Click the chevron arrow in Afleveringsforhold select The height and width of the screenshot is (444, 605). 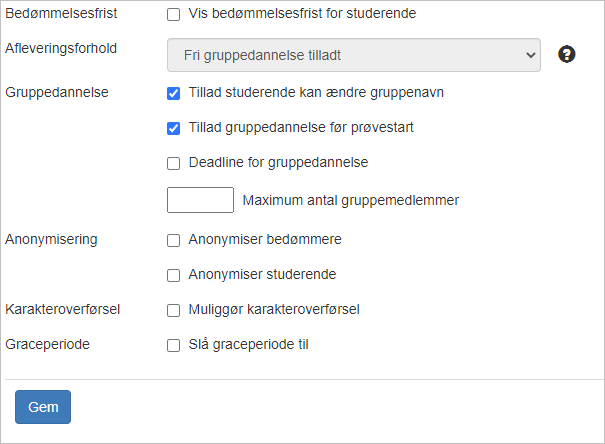[x=531, y=55]
